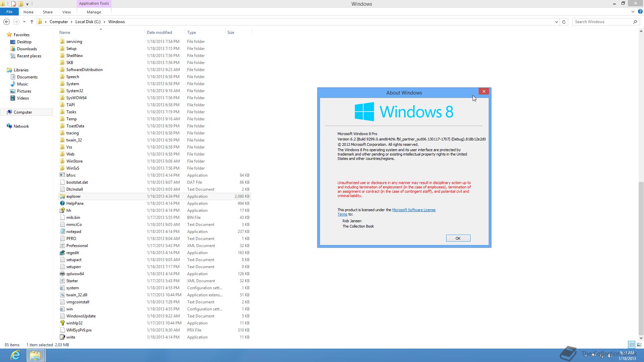Viewport: 644px width, 362px height.
Task: Close the About Windows dialog
Action: (484, 92)
